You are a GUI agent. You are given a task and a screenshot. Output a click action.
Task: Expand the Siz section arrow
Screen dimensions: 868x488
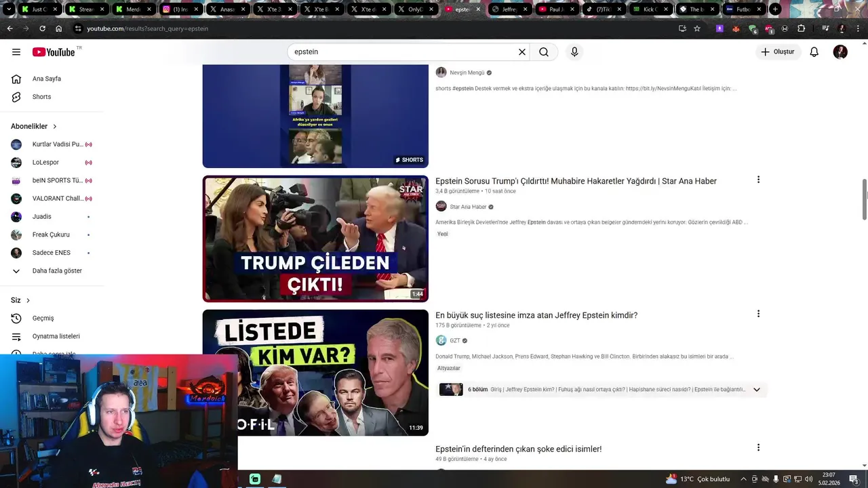click(28, 300)
